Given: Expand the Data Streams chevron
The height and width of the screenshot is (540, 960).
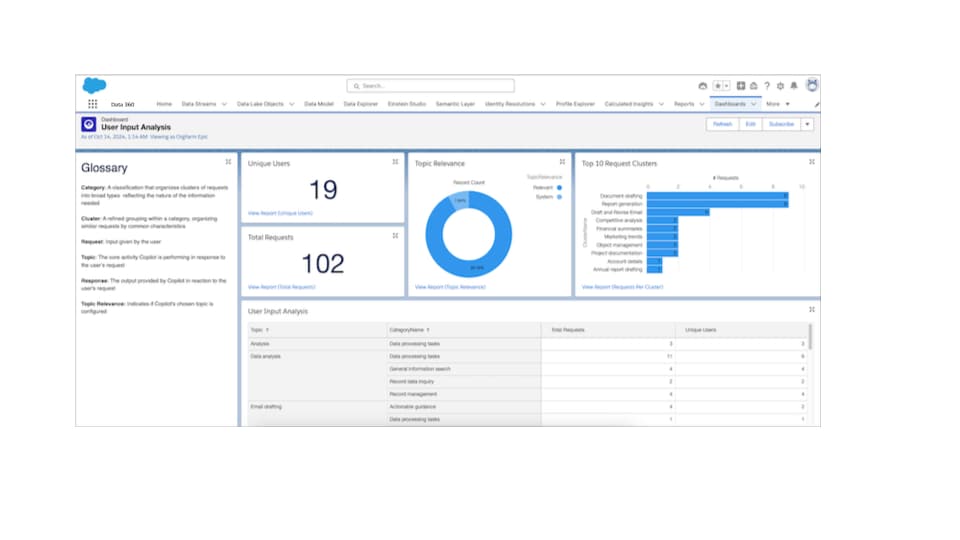Looking at the screenshot, I should click(224, 104).
